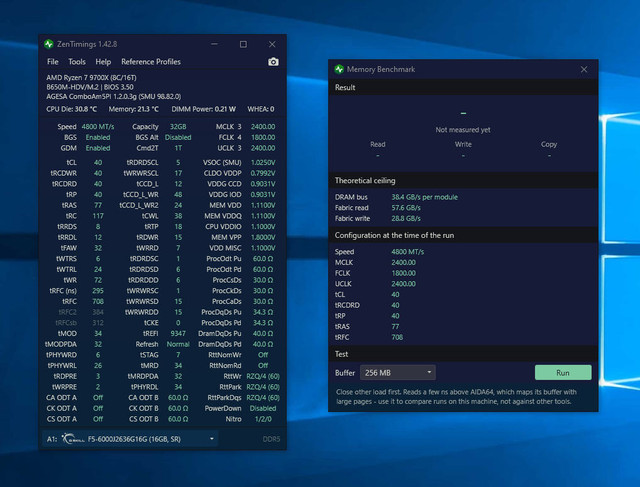Click the Memory Benchmark window logo icon
The height and width of the screenshot is (487, 640).
[339, 69]
